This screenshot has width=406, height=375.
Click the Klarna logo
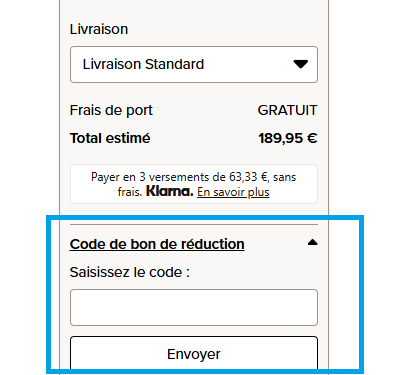[170, 191]
